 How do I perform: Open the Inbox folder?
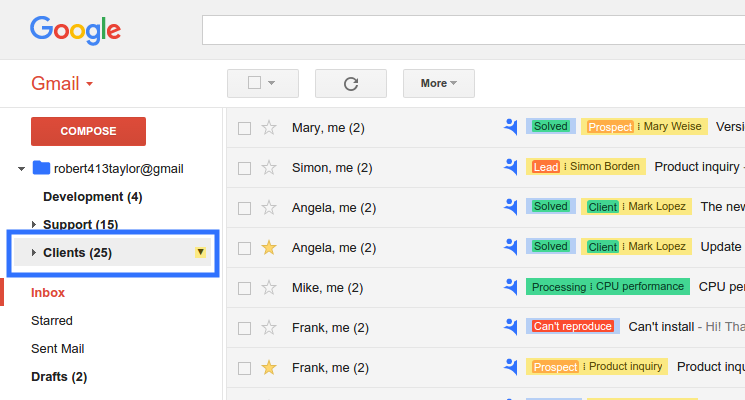click(x=48, y=293)
